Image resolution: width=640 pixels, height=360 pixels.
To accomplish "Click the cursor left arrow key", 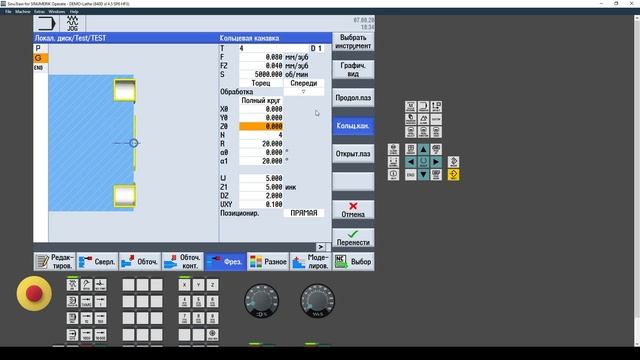I will [x=411, y=162].
